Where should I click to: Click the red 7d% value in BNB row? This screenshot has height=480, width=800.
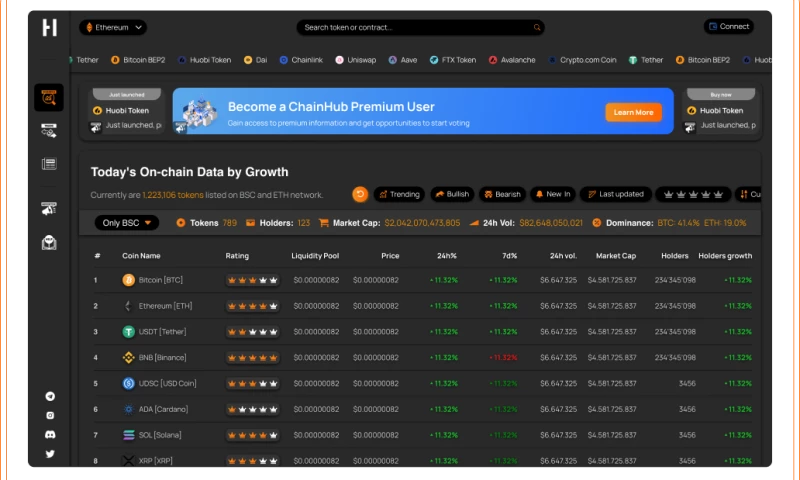[503, 358]
